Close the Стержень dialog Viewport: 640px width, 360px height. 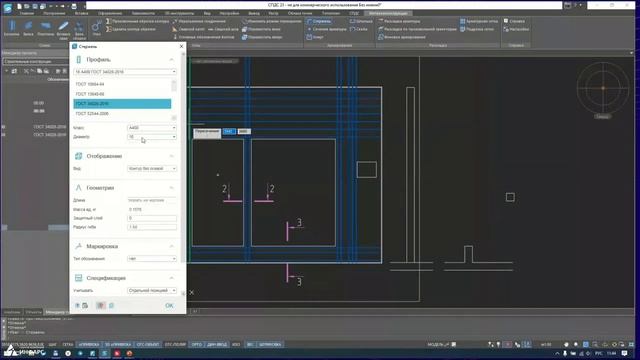click(x=182, y=47)
